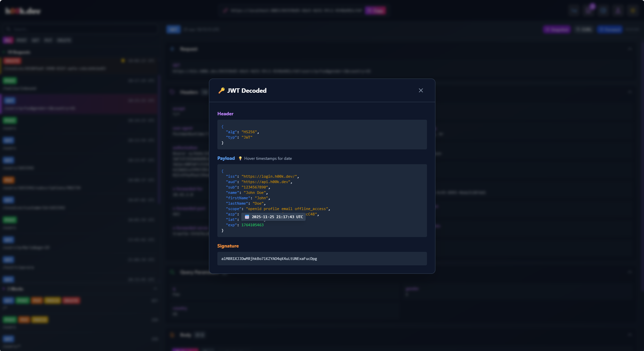Click the yellow warning icon on the failed request
Image resolution: width=644 pixels, height=351 pixels.
(x=122, y=61)
